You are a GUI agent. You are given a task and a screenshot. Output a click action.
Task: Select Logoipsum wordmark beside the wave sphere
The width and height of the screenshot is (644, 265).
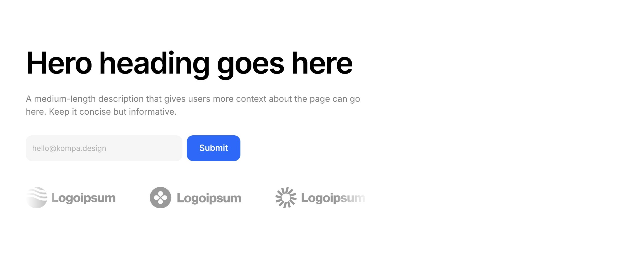pos(83,198)
